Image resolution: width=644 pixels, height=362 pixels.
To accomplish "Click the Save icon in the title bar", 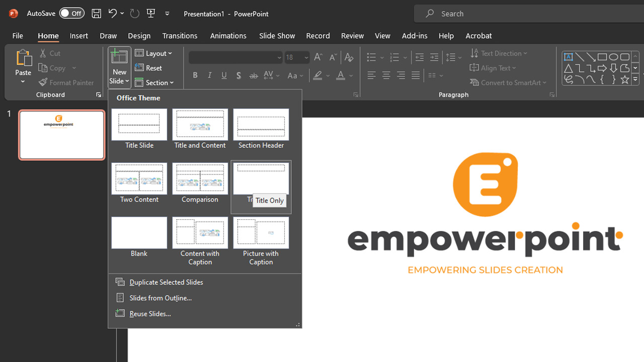I will pyautogui.click(x=96, y=14).
